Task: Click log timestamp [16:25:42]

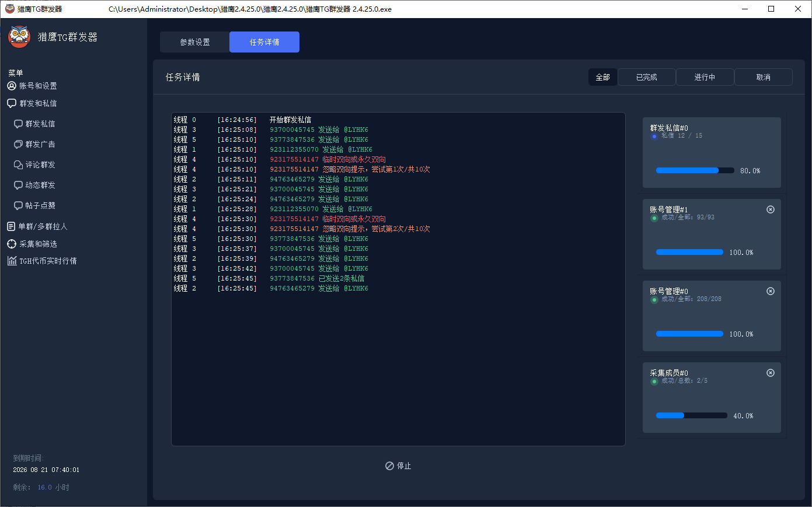Action: pos(236,268)
